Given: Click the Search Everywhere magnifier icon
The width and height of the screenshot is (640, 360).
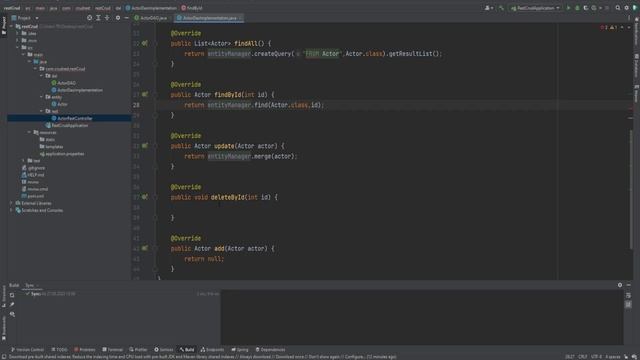Looking at the screenshot, I should click(x=618, y=8).
